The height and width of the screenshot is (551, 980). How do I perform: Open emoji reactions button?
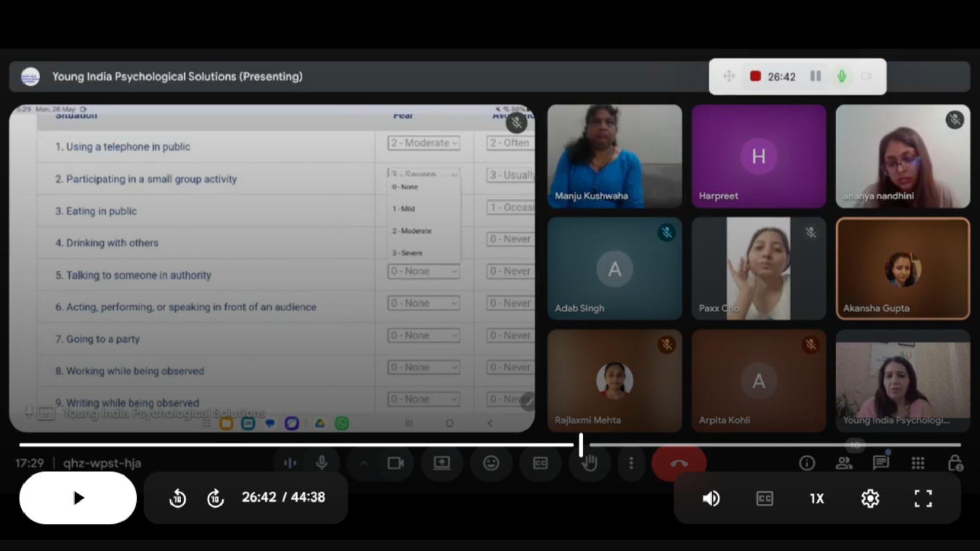491,463
